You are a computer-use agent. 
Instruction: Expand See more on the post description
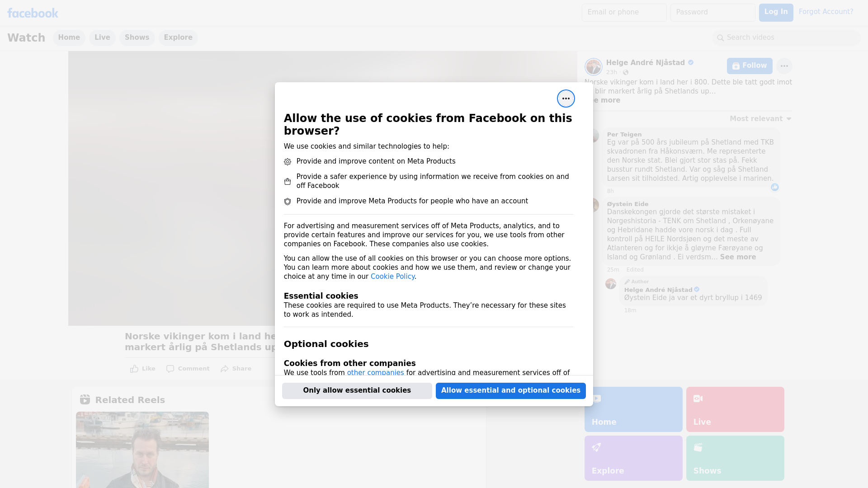(x=606, y=100)
